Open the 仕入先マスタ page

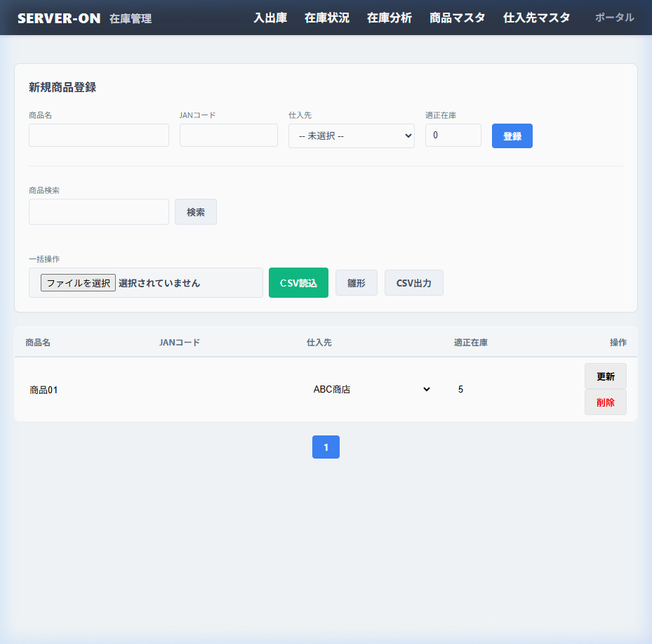coord(536,18)
